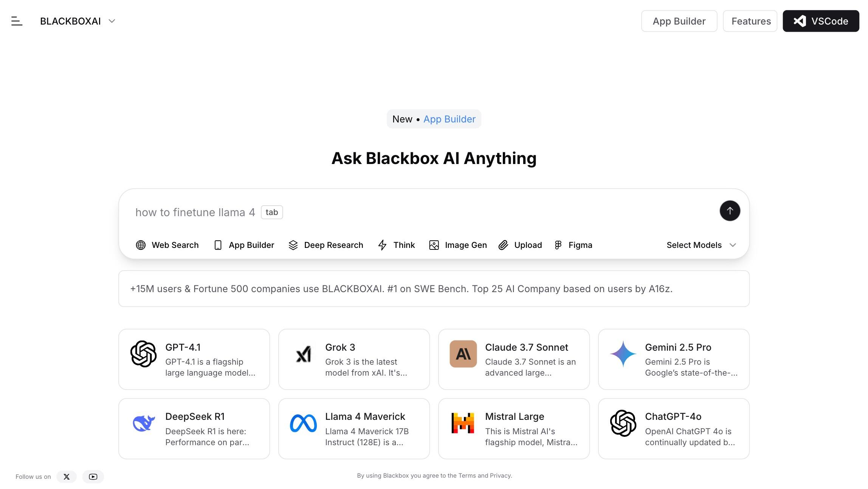Toggle the Web Search option

(167, 245)
